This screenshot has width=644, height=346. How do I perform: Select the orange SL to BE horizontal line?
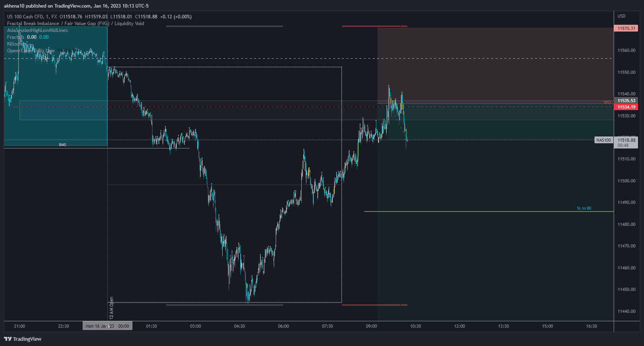(x=489, y=212)
